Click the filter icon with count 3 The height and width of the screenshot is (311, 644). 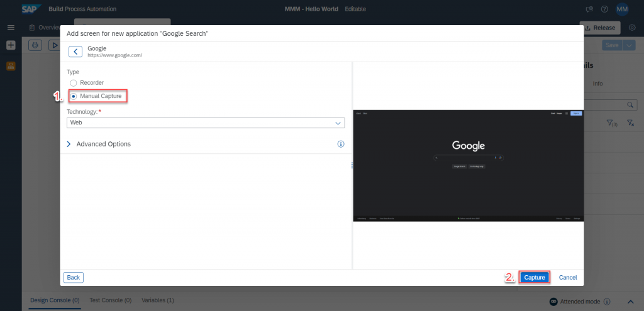point(611,123)
